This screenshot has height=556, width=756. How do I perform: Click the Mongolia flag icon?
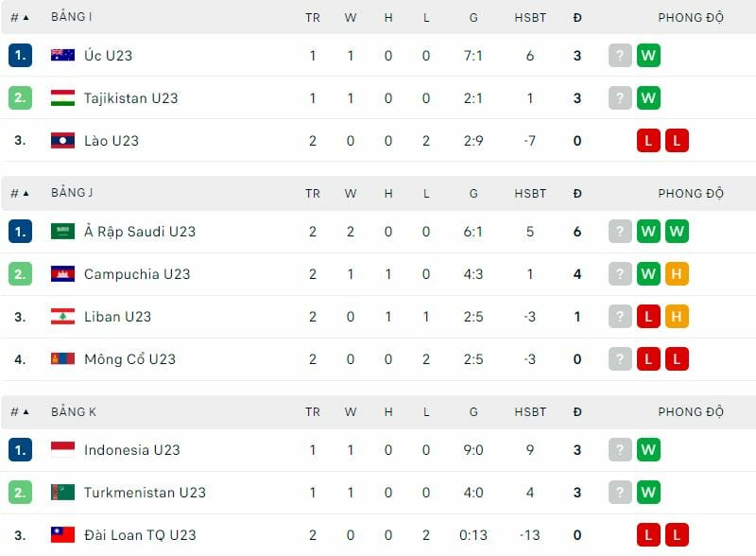62,358
